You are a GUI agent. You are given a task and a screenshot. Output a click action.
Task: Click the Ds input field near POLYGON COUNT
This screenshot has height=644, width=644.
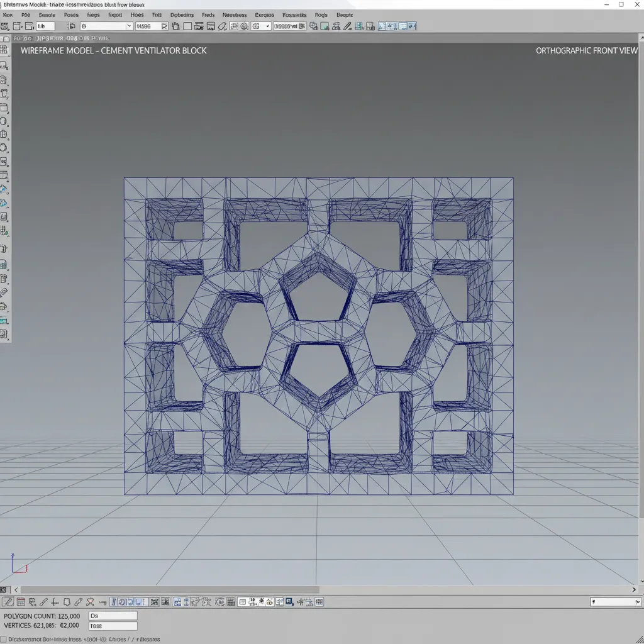tap(113, 614)
